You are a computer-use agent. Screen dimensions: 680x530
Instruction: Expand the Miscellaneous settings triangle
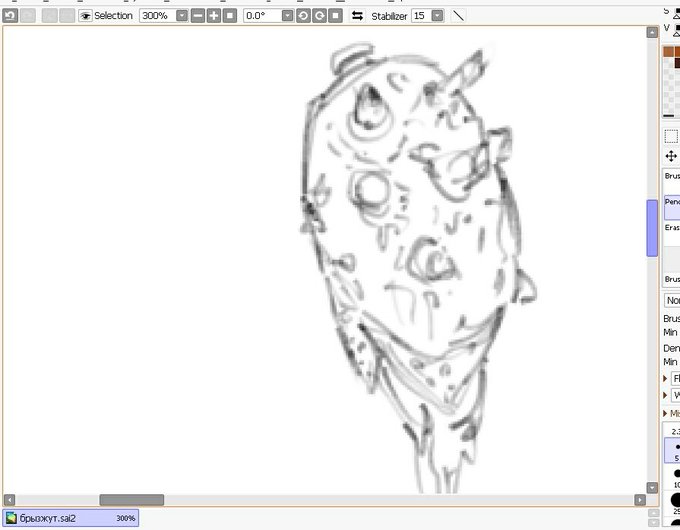(x=665, y=413)
